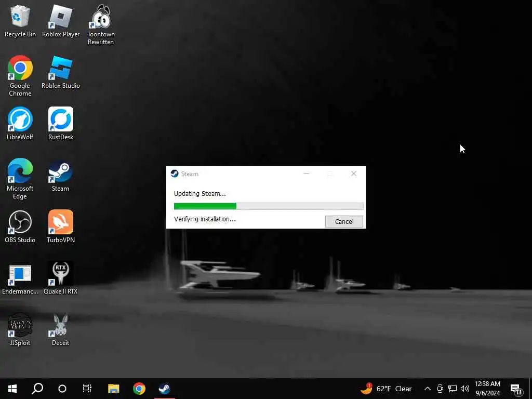532x399 pixels.
Task: Open network settings tray icon
Action: point(453,389)
